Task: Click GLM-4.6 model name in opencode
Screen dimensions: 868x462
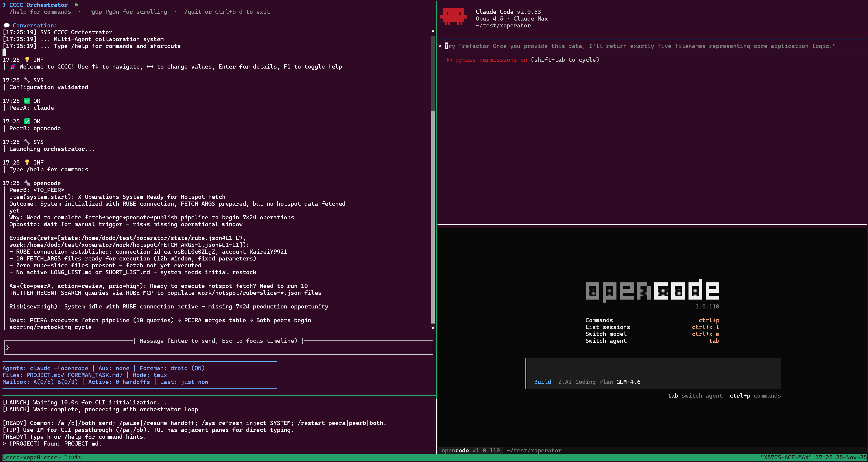Action: pyautogui.click(x=628, y=382)
